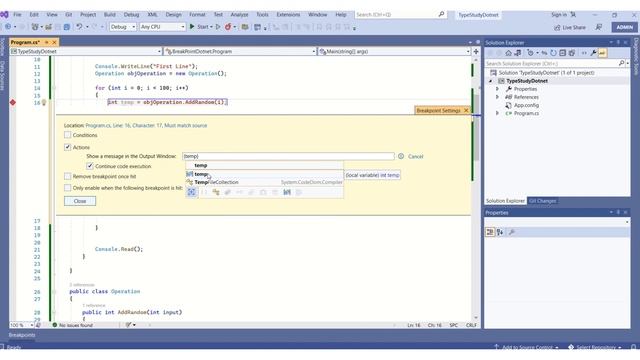Open the BreakPointDotnet.Program type dropdown
Screen dimensions: 640x360
click(240, 51)
